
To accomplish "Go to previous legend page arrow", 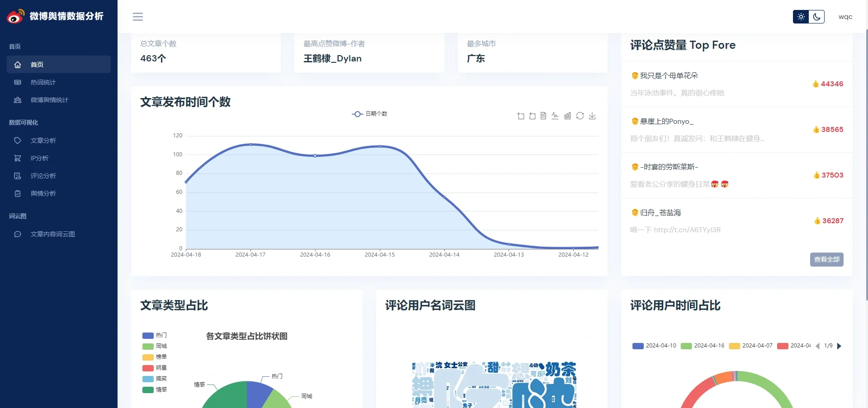I will pyautogui.click(x=817, y=346).
